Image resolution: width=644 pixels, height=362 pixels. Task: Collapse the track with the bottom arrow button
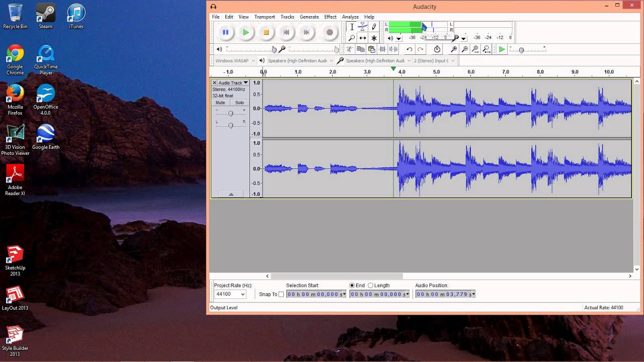click(x=231, y=194)
